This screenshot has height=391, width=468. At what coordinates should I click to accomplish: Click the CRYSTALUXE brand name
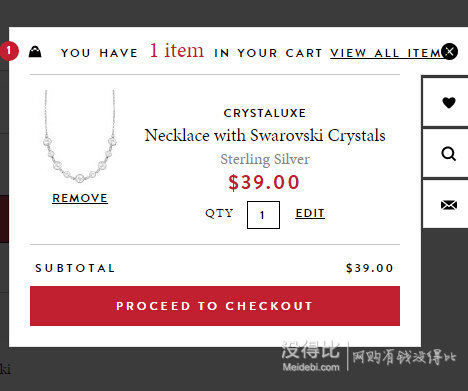(x=265, y=113)
